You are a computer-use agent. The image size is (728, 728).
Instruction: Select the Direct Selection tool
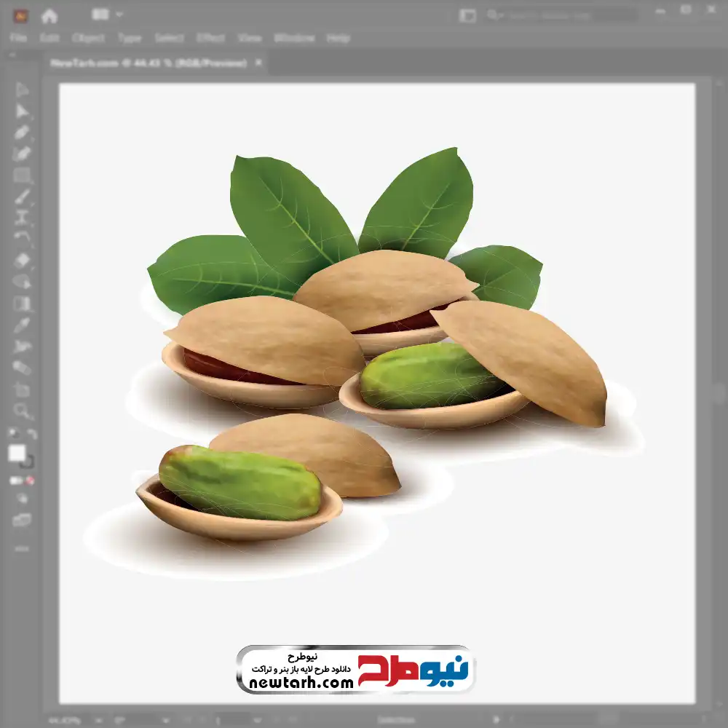(x=22, y=111)
